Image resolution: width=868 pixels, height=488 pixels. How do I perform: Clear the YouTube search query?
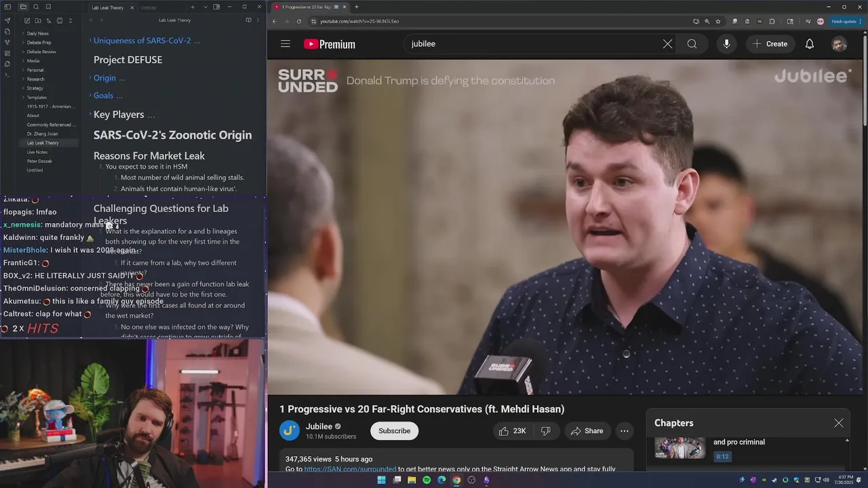668,44
